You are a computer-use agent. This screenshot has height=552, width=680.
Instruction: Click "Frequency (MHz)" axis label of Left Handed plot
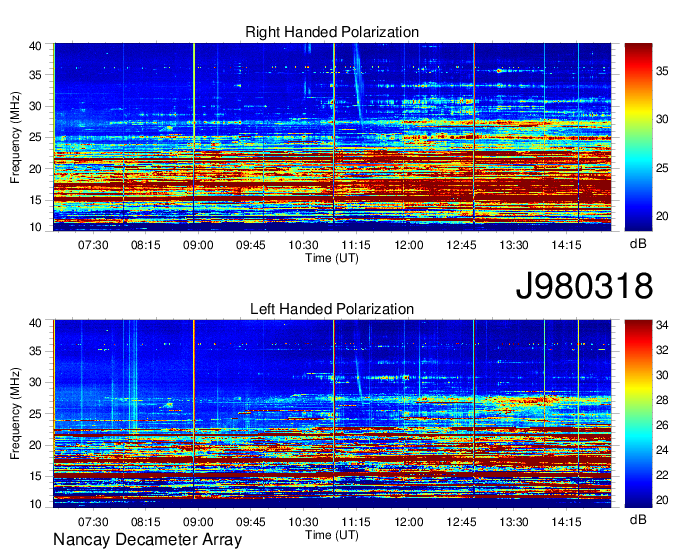[15, 414]
